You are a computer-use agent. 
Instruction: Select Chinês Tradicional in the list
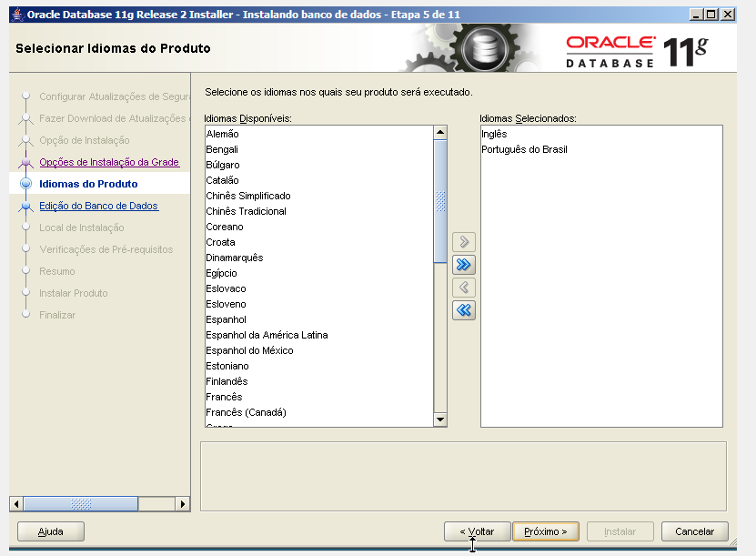point(319,211)
